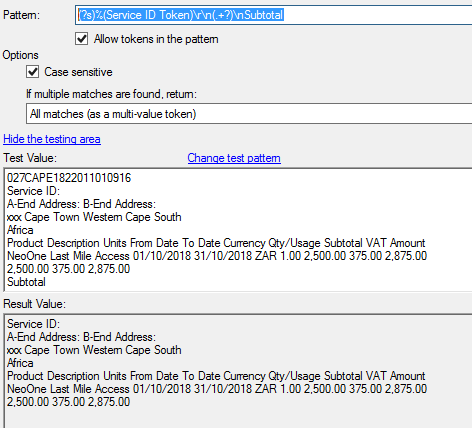Image resolution: width=472 pixels, height=428 pixels.
Task: Click the empty area at bottom of Result Value box
Action: (238, 418)
